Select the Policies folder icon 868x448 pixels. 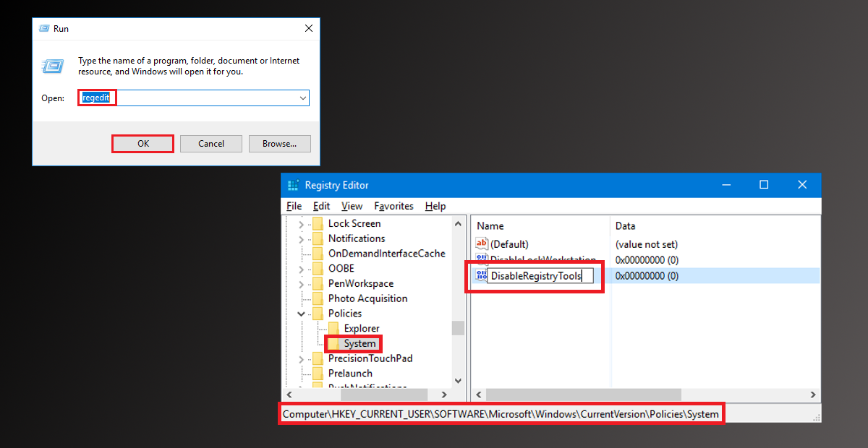(x=318, y=314)
